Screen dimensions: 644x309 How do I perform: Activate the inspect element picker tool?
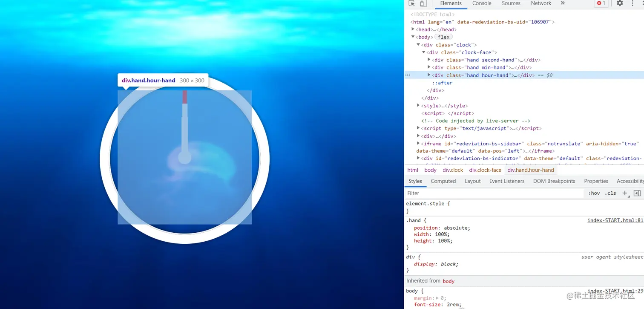click(x=411, y=3)
